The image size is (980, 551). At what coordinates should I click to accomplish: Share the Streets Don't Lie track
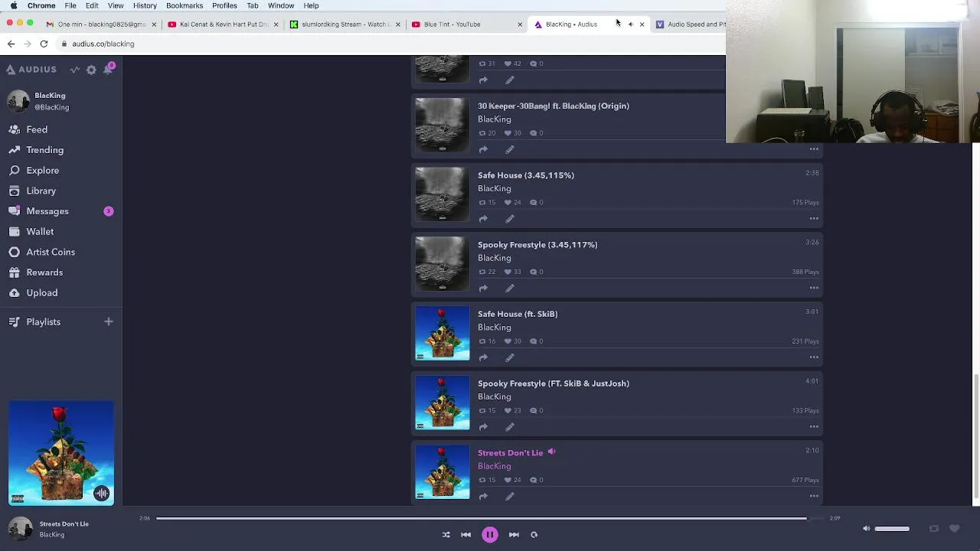(x=483, y=497)
